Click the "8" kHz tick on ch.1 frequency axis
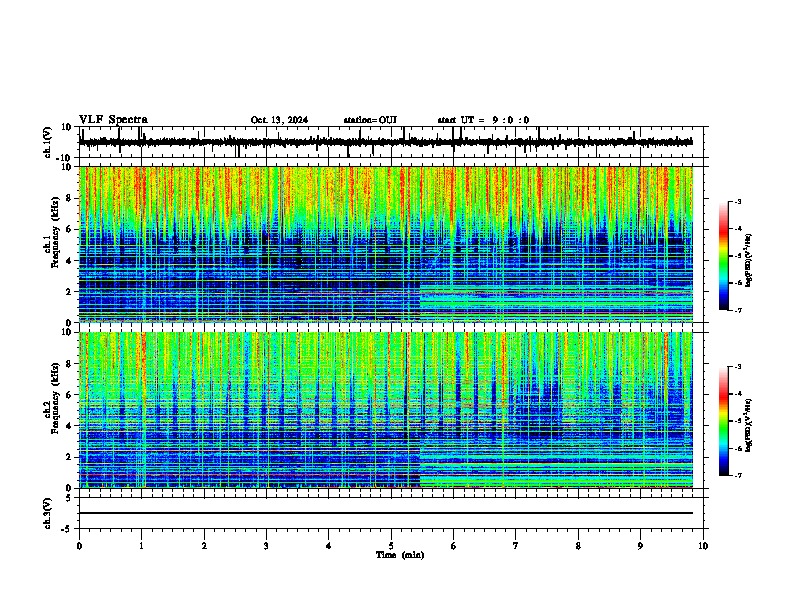 70,198
